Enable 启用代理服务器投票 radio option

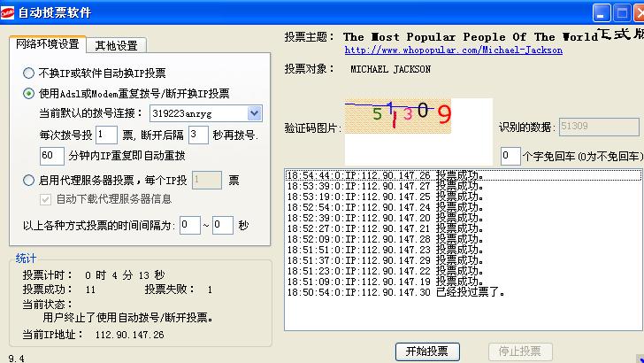coord(29,181)
